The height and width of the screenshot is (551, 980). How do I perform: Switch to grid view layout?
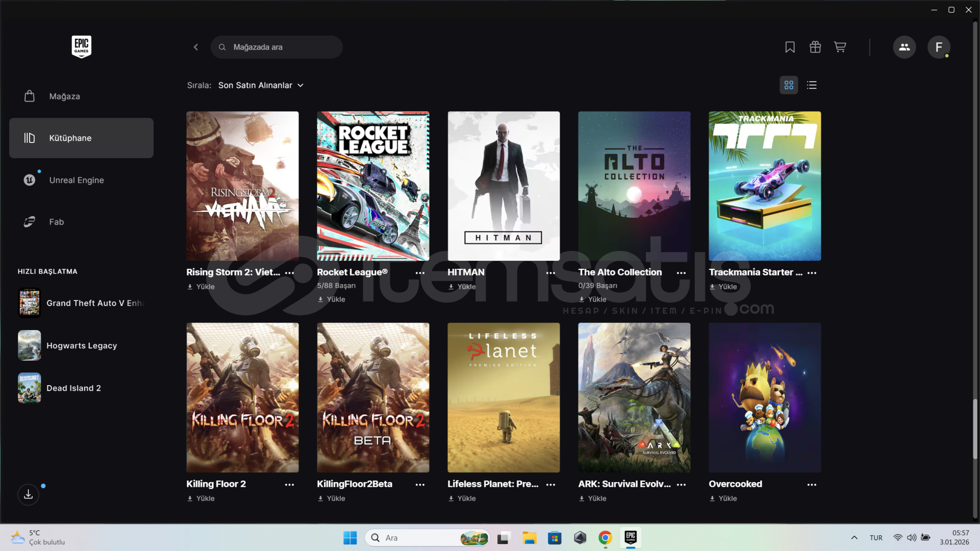point(788,85)
